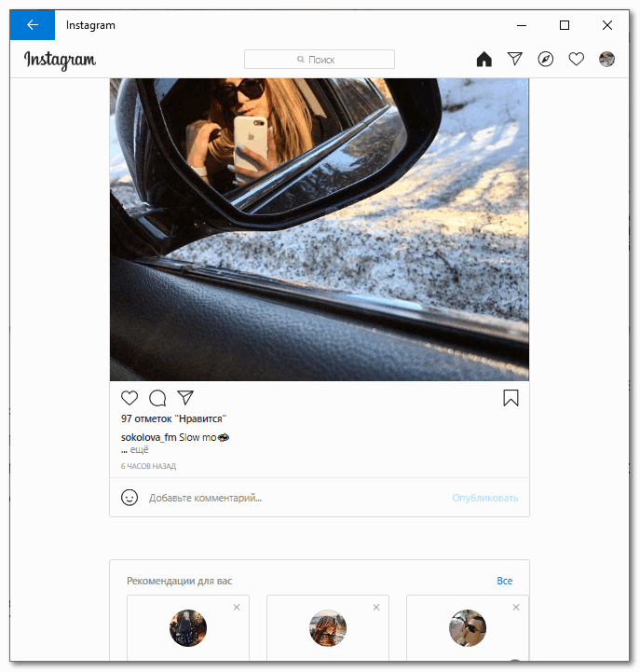This screenshot has width=640, height=672.
Task: Share post with paper plane icon below photo
Action: click(x=185, y=398)
